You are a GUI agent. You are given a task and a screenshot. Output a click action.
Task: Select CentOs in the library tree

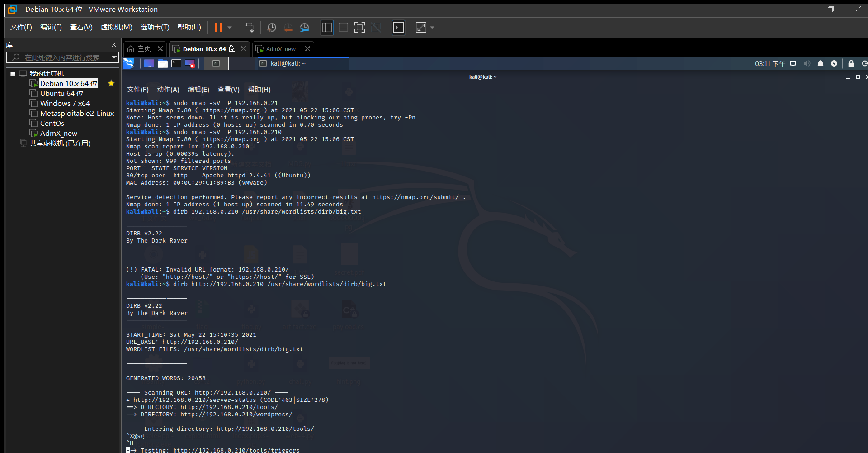(x=52, y=124)
